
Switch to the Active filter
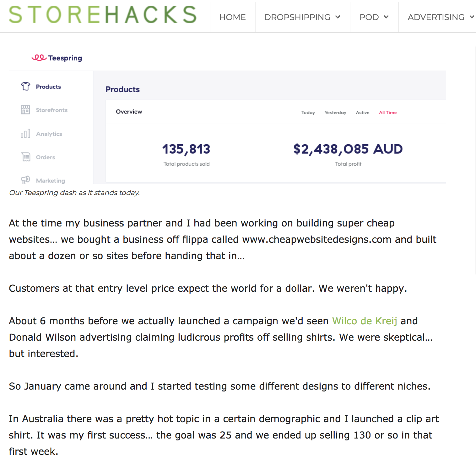click(362, 113)
